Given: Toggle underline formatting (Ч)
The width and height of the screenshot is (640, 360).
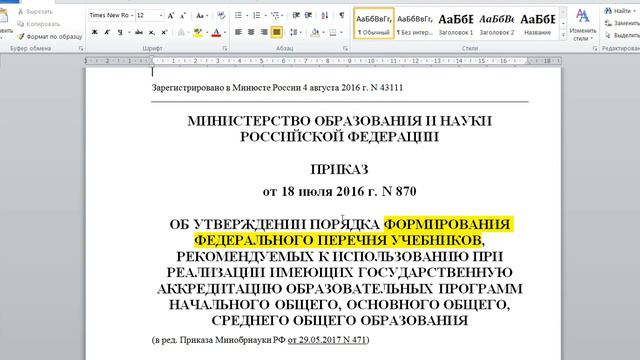Looking at the screenshot, I should pos(120,32).
